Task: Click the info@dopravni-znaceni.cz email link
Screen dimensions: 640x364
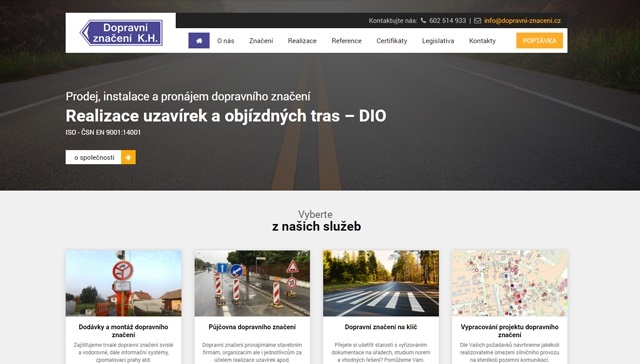Action: [522, 20]
